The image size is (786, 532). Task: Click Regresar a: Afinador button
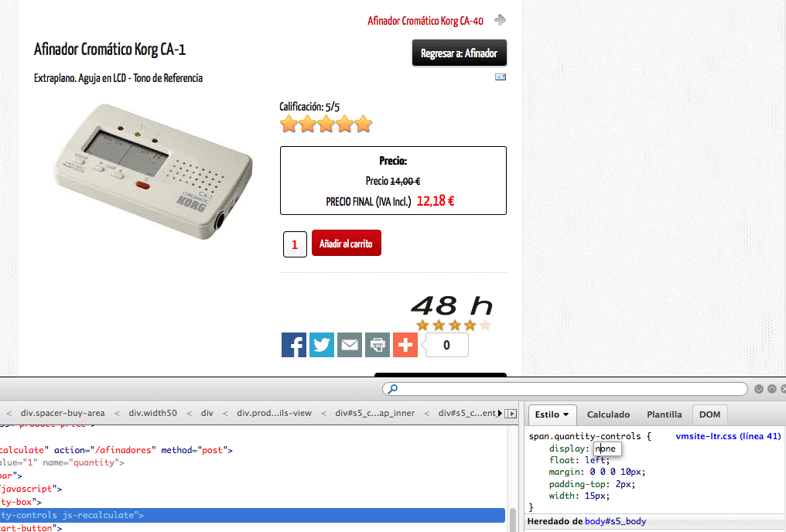[460, 53]
